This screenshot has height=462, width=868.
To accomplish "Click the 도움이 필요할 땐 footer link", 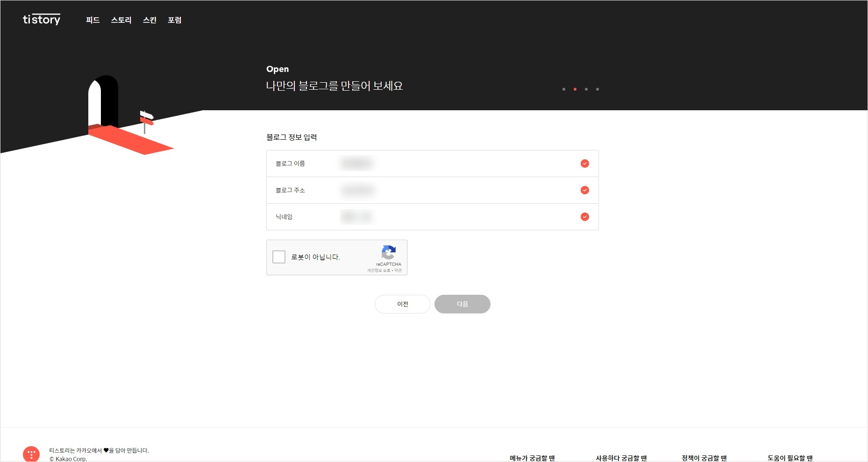I will [x=790, y=458].
